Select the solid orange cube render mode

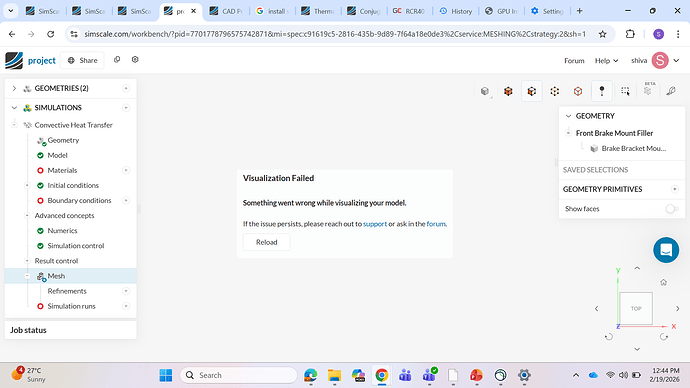(508, 91)
